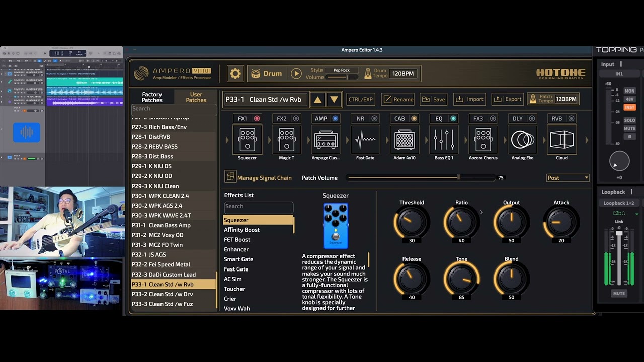
Task: Click the Patch Tempo metronome icon
Action: pyautogui.click(x=532, y=99)
